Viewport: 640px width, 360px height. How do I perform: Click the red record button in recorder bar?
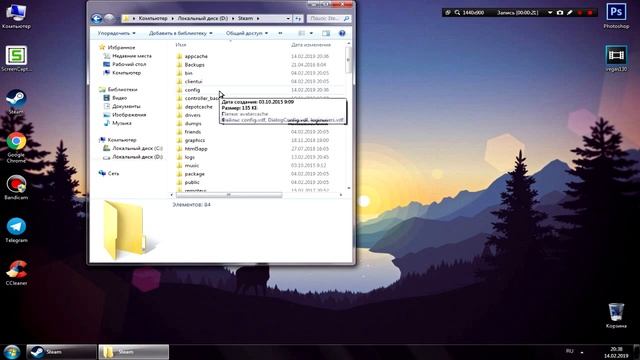tap(580, 13)
